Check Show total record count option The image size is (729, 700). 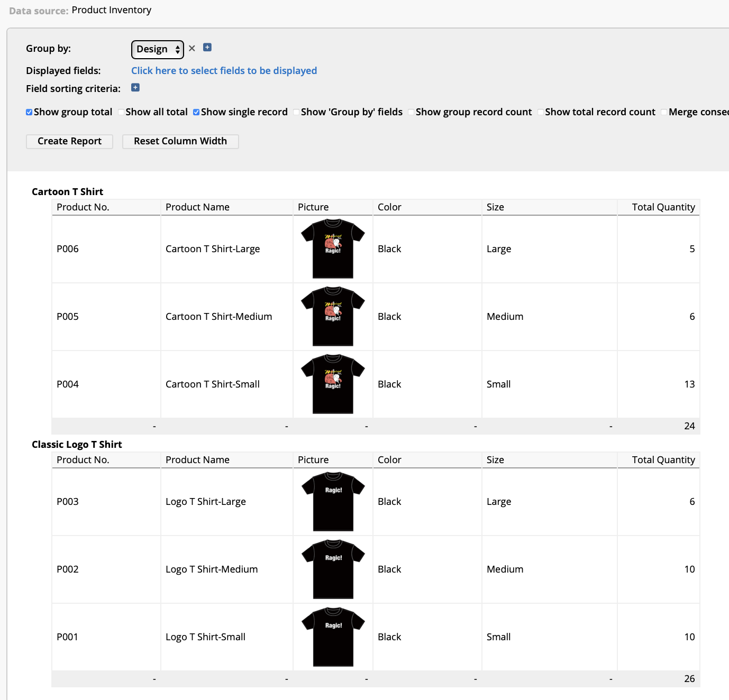541,112
